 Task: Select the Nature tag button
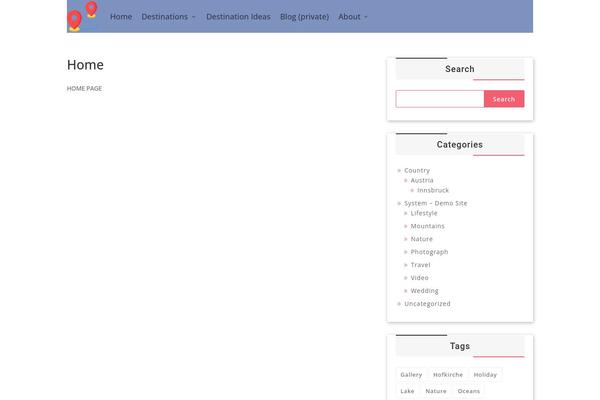click(436, 391)
